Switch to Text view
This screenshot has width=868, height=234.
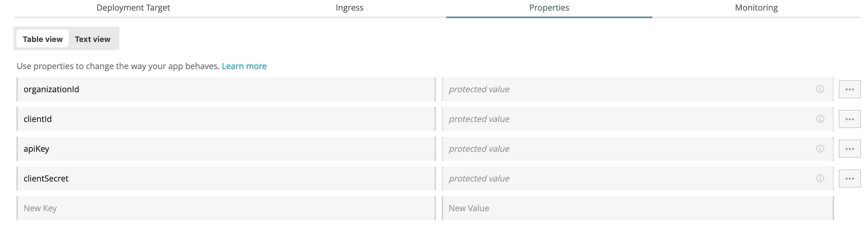92,39
